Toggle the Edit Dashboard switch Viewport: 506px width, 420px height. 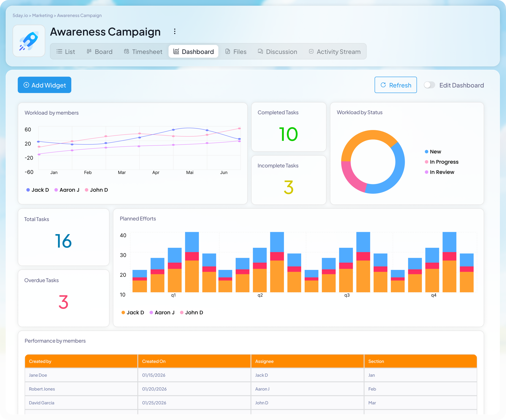click(x=429, y=85)
